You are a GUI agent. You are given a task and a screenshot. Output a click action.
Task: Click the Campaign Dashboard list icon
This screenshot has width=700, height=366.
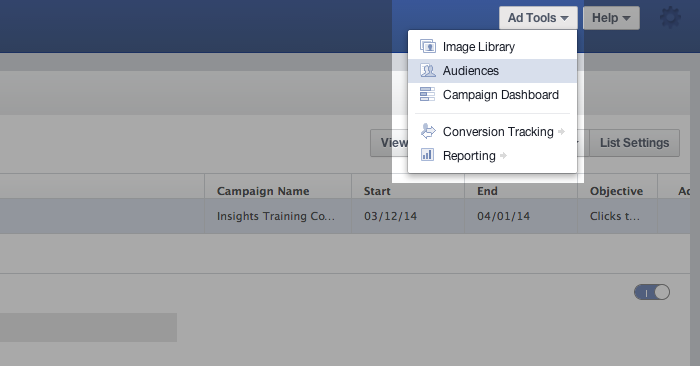point(427,94)
